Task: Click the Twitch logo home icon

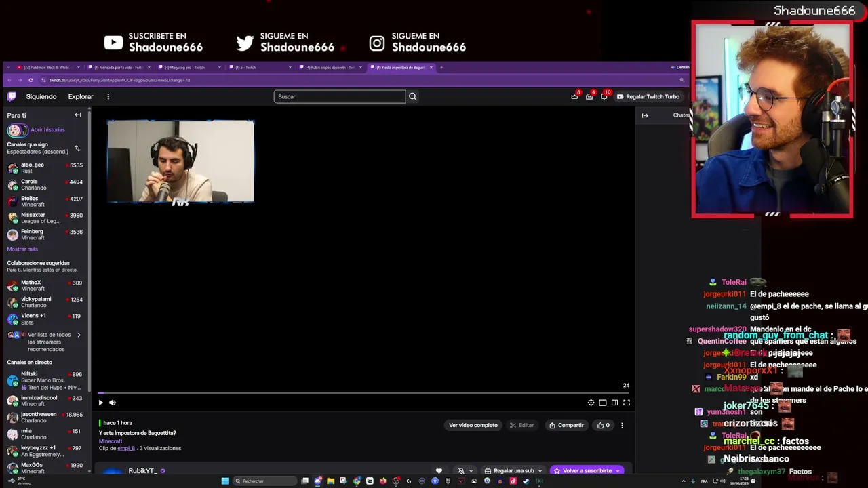Action: (12, 96)
